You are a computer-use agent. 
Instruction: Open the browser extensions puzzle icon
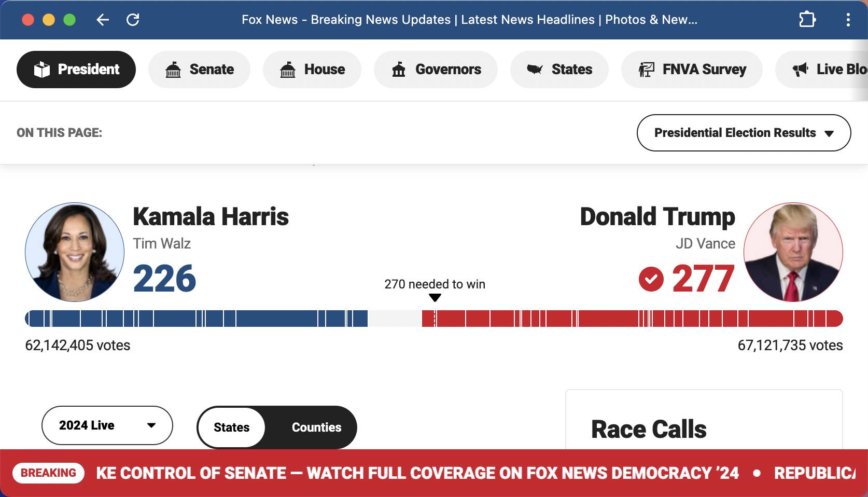(x=807, y=20)
